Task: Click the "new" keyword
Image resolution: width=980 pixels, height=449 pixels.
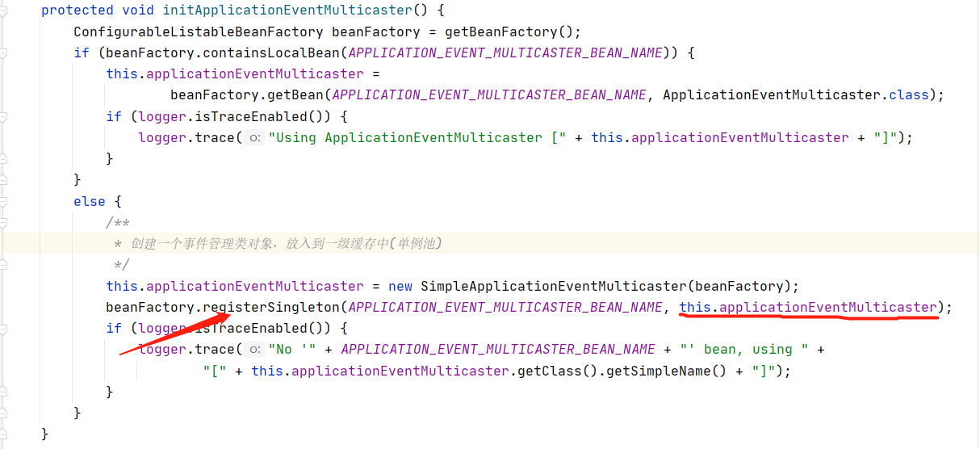Action: point(400,286)
